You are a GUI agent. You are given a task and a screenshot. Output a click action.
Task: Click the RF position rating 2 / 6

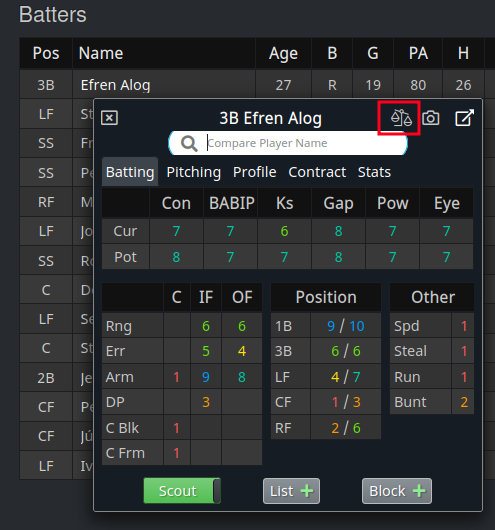(x=346, y=428)
